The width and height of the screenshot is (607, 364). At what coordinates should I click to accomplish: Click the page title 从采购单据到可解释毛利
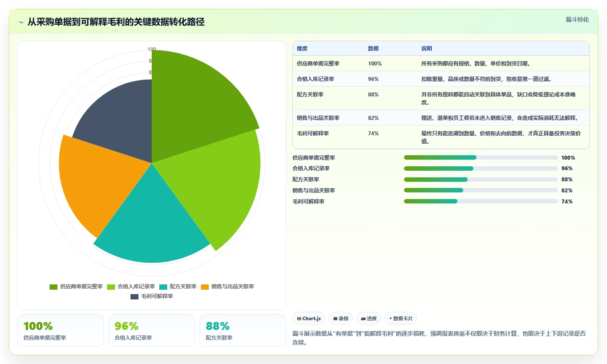(116, 22)
